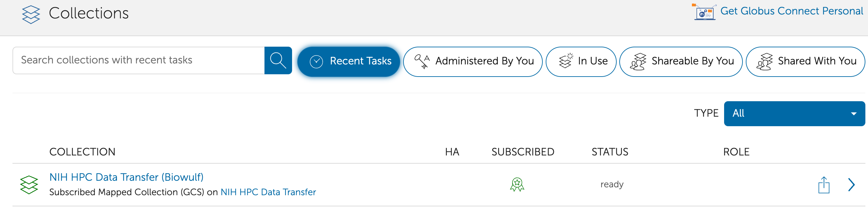Screen dimensions: 868x209
Task: Click the share icon in Biowulf row
Action: [824, 185]
